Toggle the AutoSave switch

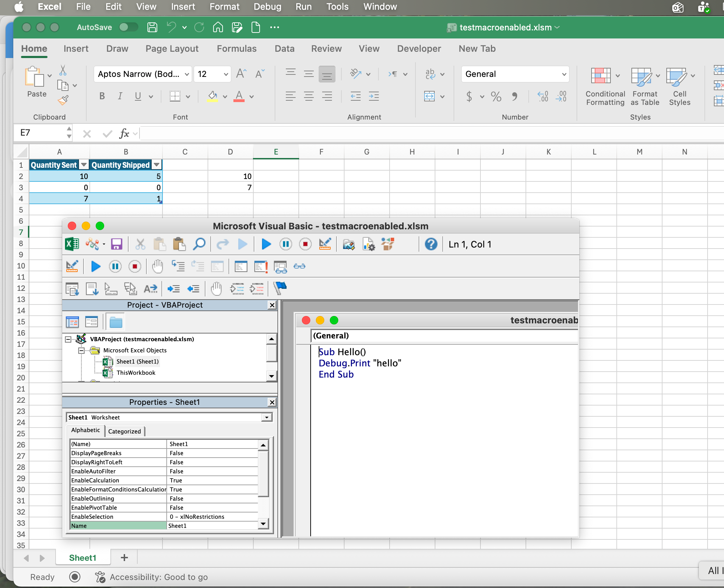[128, 27]
